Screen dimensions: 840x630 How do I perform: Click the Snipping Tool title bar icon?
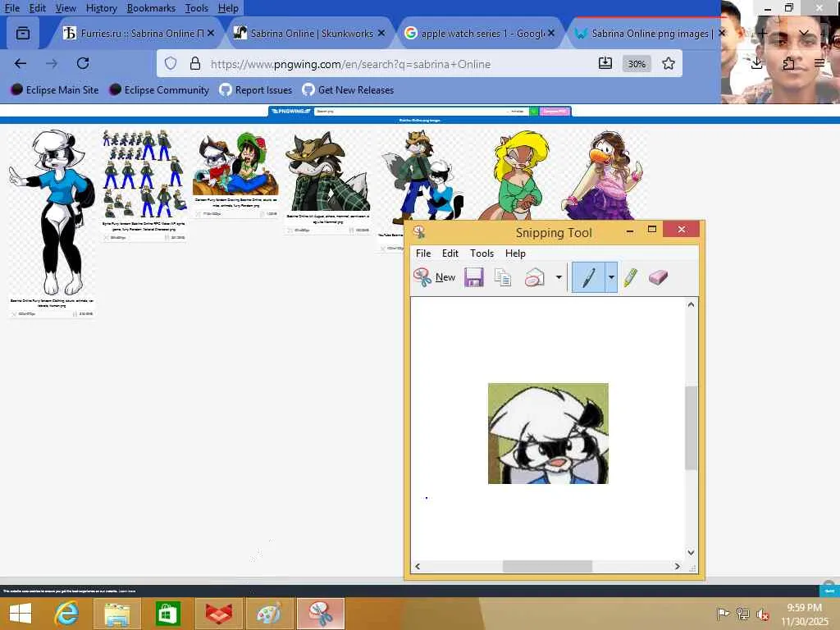point(419,232)
